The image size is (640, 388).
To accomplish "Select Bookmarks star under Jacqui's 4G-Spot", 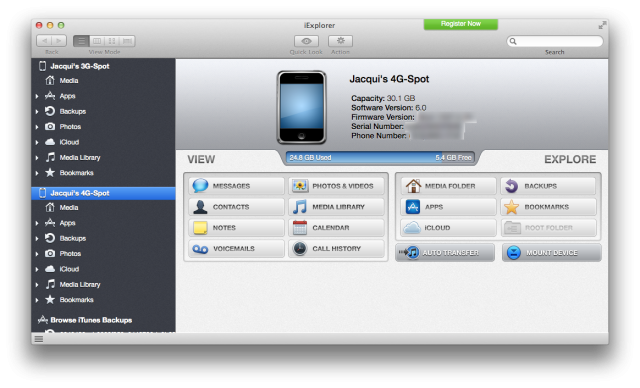I will tap(50, 299).
